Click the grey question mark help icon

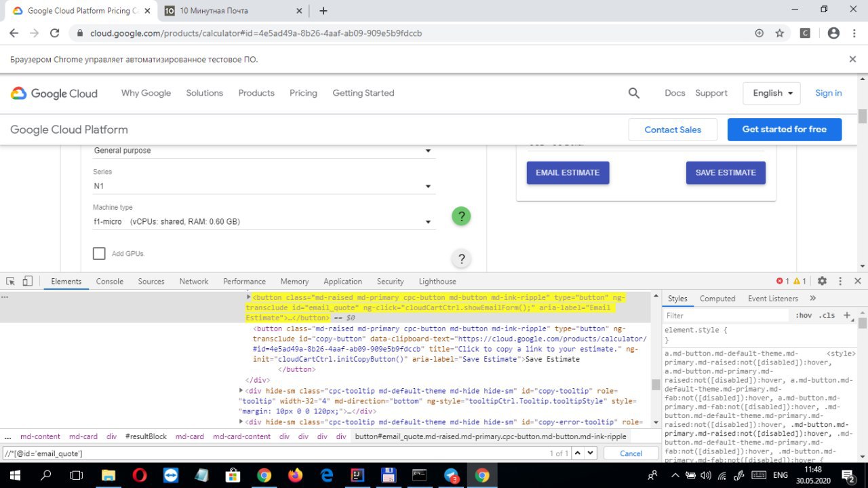461,259
